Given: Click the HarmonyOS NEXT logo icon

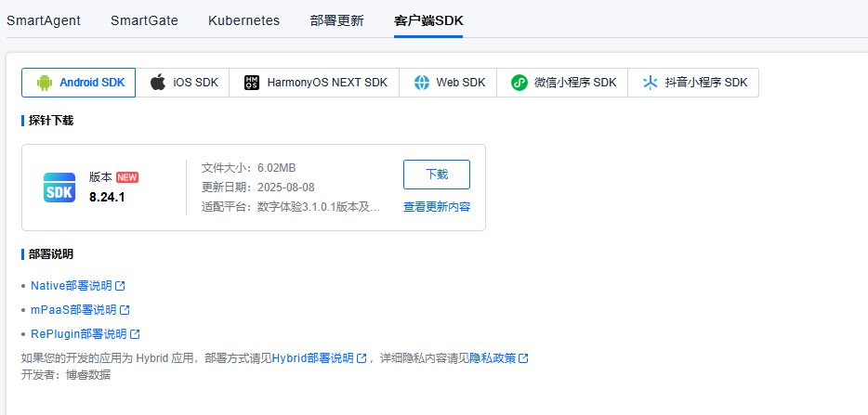Looking at the screenshot, I should (252, 83).
